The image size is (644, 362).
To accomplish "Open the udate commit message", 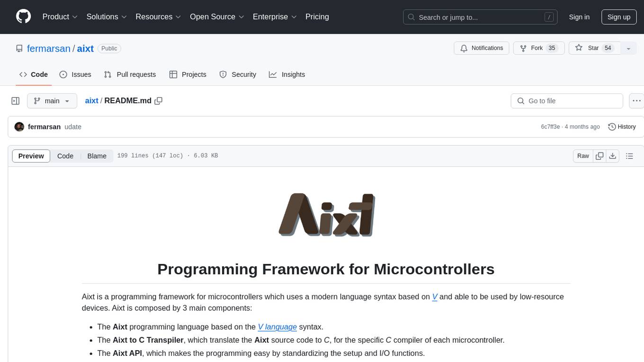I will click(x=73, y=127).
